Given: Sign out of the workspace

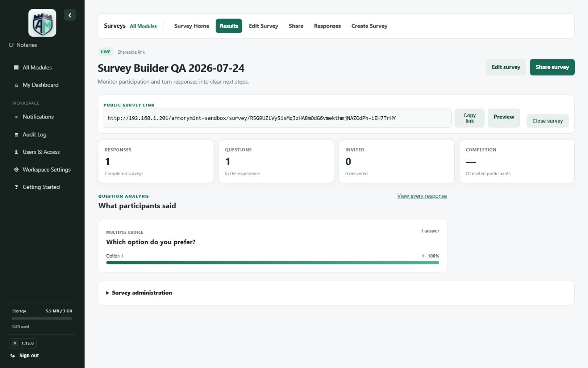Looking at the screenshot, I should pyautogui.click(x=29, y=355).
